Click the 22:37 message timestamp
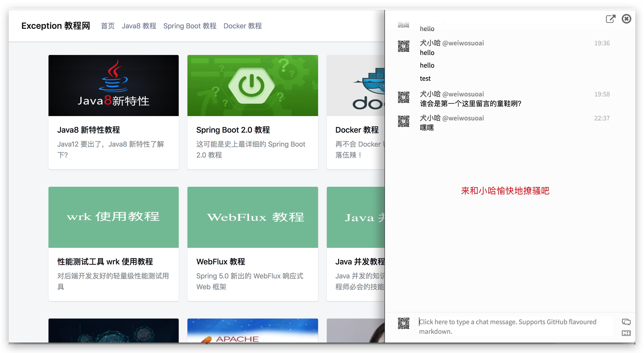This screenshot has height=353, width=644. coord(602,118)
